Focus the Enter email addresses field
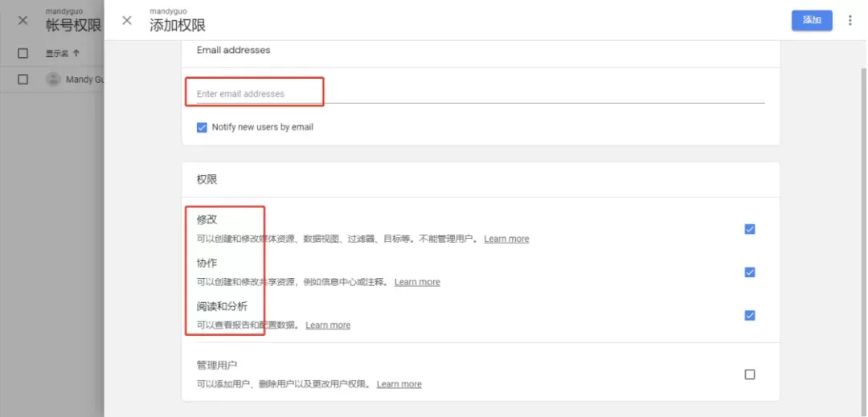Image resolution: width=868 pixels, height=417 pixels. pos(481,93)
